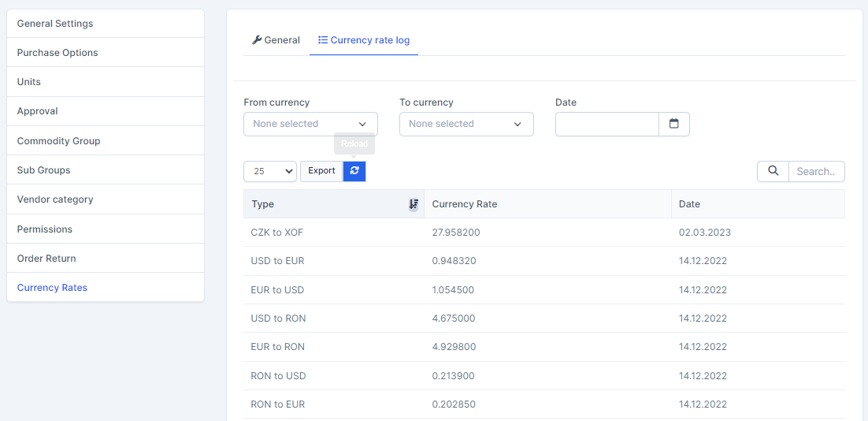
Task: Click the magnifying glass search icon
Action: coord(773,171)
